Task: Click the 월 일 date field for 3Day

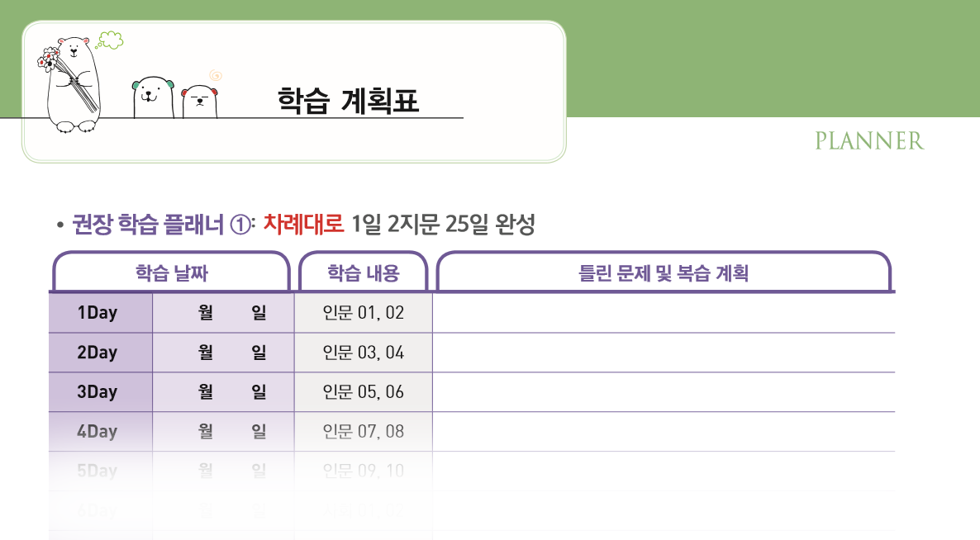Action: tap(223, 392)
